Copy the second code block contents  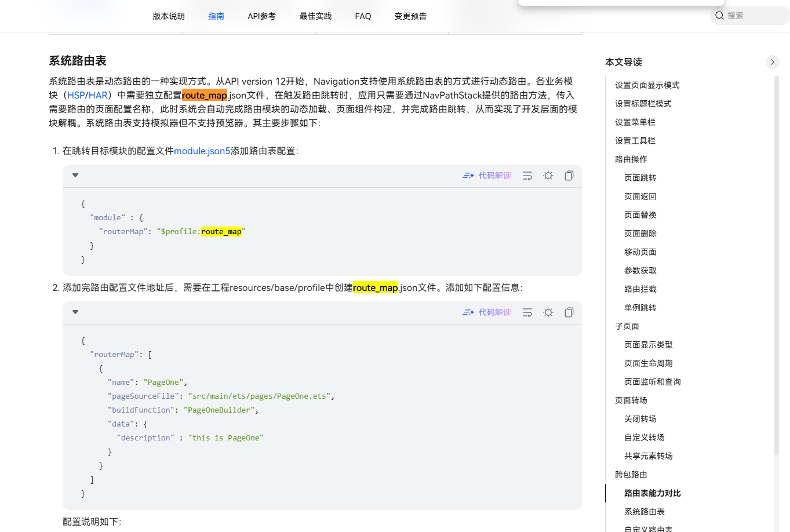click(x=569, y=312)
